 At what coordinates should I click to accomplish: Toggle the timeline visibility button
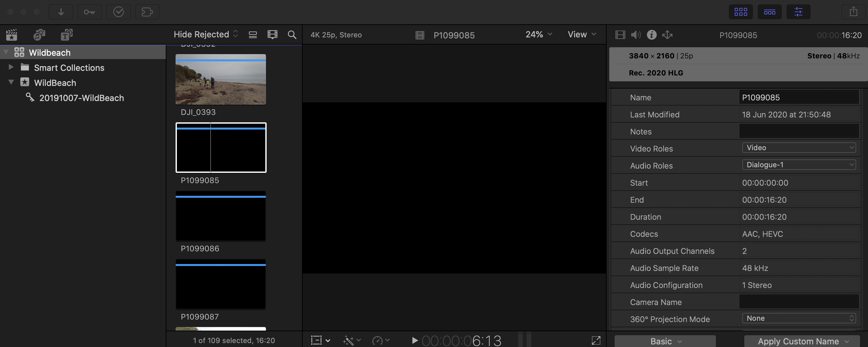click(x=770, y=12)
